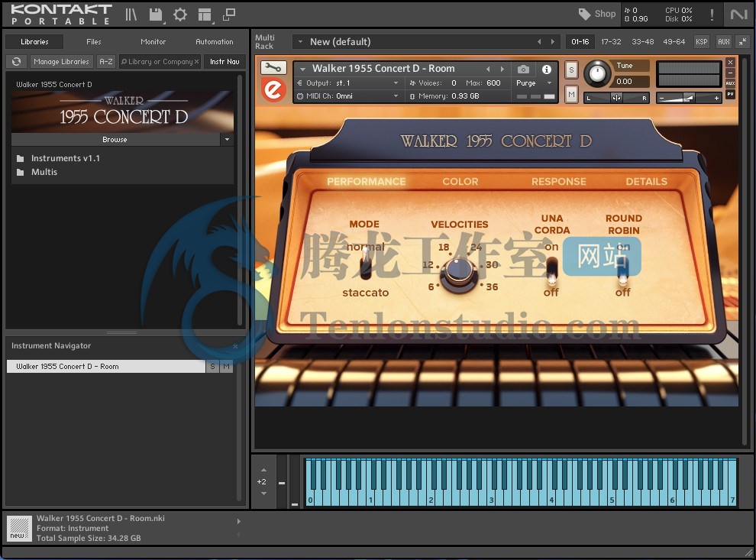The image size is (756, 560).
Task: Open the Shop tag icon
Action: tap(584, 14)
